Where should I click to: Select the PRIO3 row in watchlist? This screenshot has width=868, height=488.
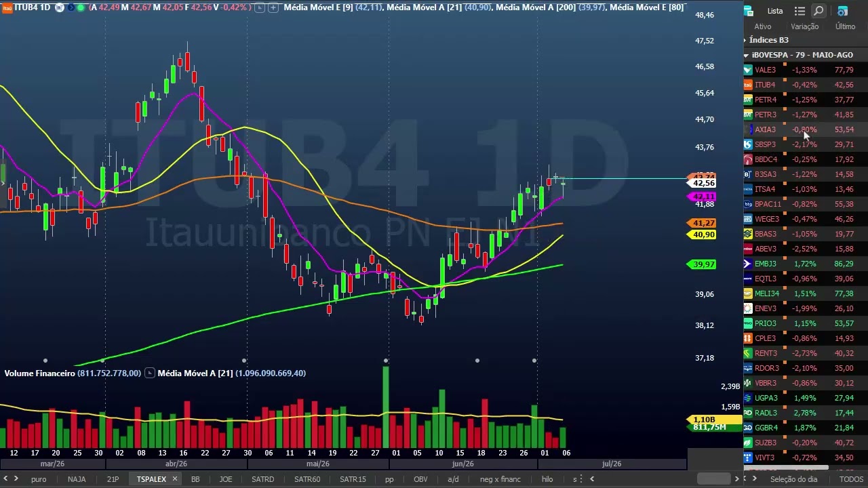[x=805, y=323]
